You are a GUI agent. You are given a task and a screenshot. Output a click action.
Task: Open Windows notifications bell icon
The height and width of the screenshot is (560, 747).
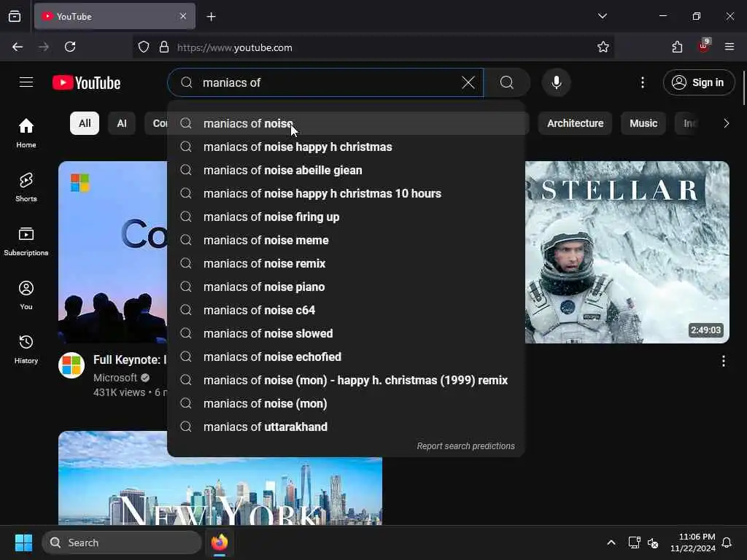[x=727, y=542]
